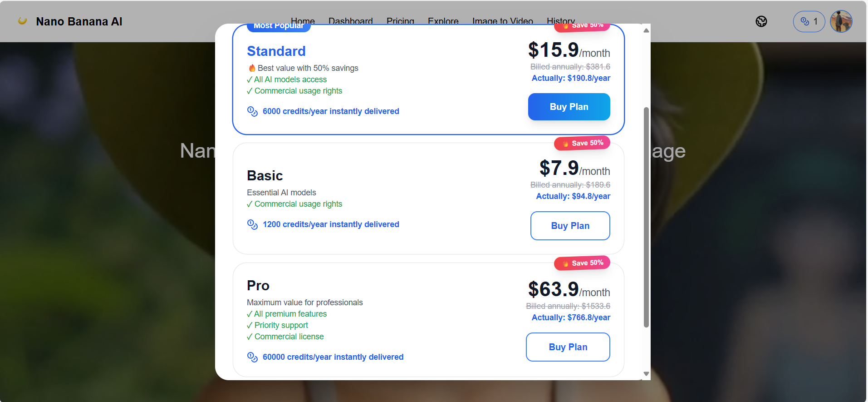The image size is (868, 402).
Task: Click the credits counter badge showing 1
Action: pyautogui.click(x=809, y=21)
